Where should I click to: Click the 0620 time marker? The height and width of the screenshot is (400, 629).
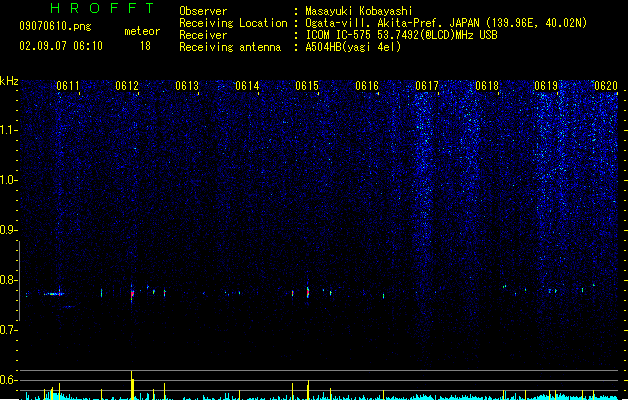[606, 86]
